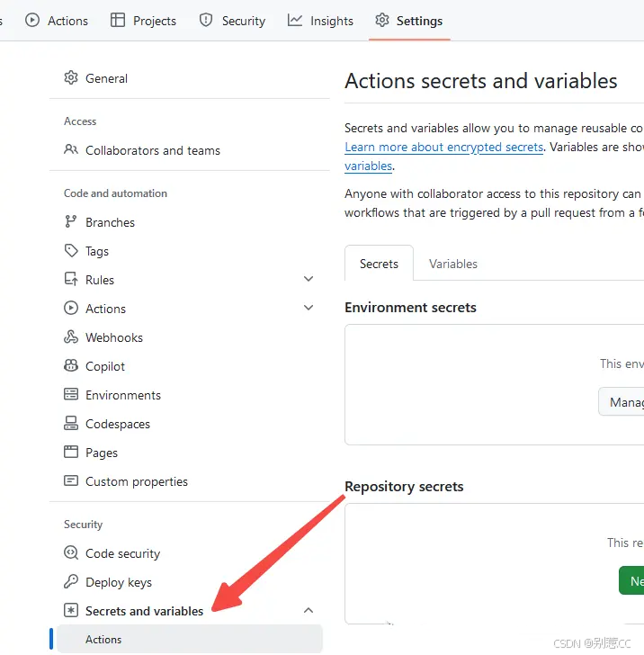This screenshot has width=644, height=655.
Task: Click the Pages browser icon
Action: pos(71,452)
